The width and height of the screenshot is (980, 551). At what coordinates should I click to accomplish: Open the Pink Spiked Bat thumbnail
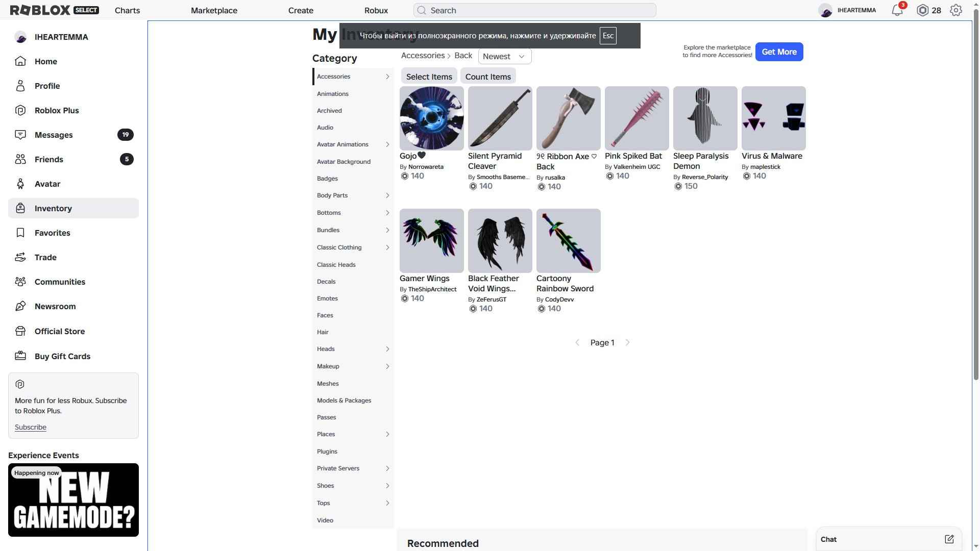click(636, 118)
